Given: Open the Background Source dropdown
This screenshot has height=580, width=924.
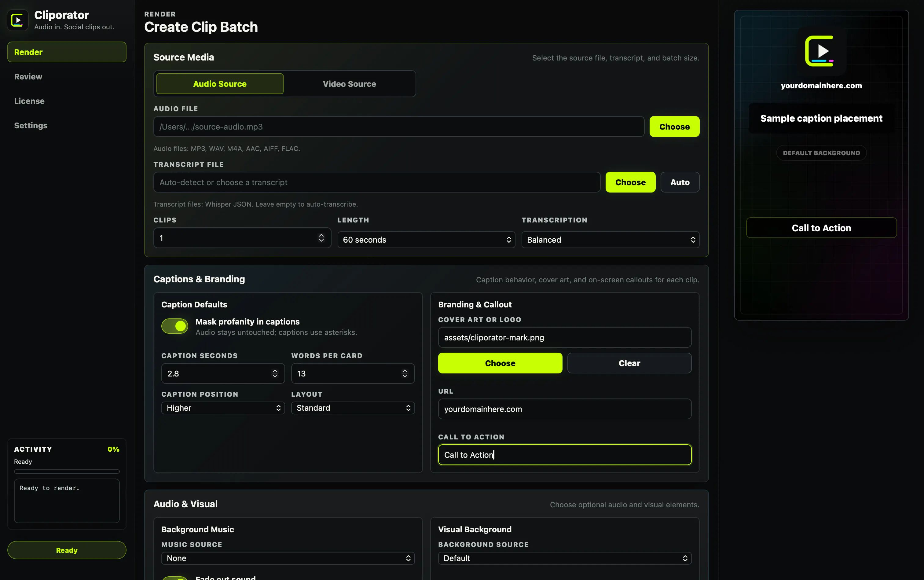Looking at the screenshot, I should point(565,558).
